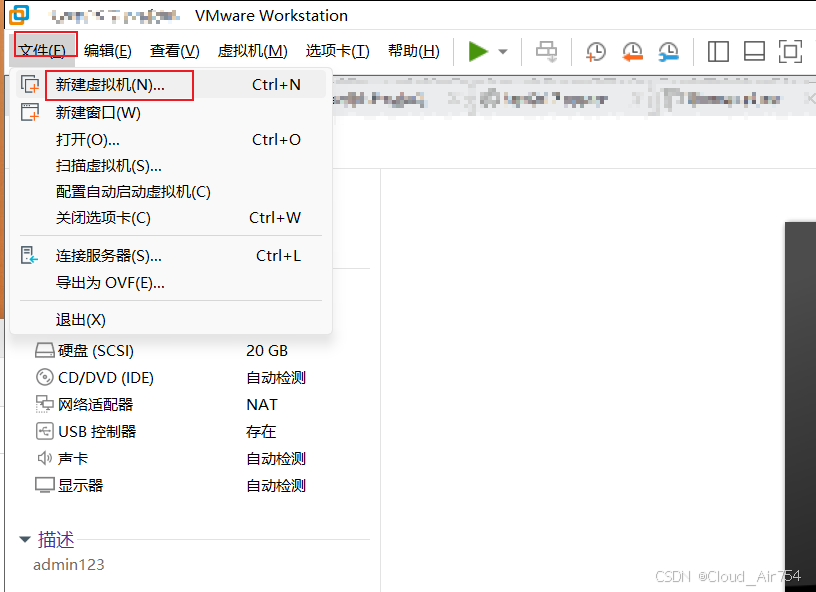
Task: Select 新建虚拟机(N)... menu entry
Action: [171, 84]
